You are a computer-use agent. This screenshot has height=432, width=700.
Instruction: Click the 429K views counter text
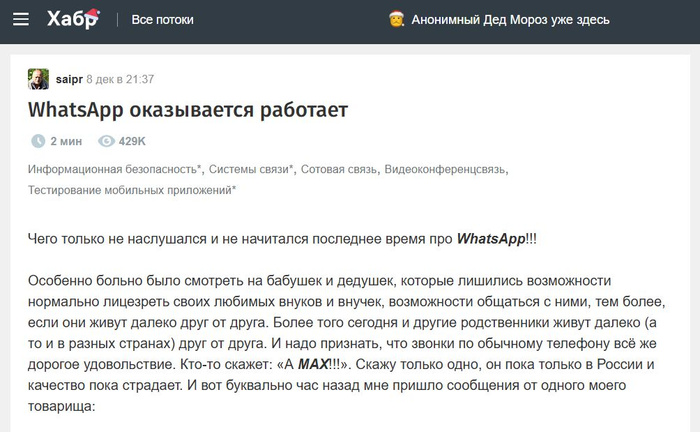pos(132,141)
